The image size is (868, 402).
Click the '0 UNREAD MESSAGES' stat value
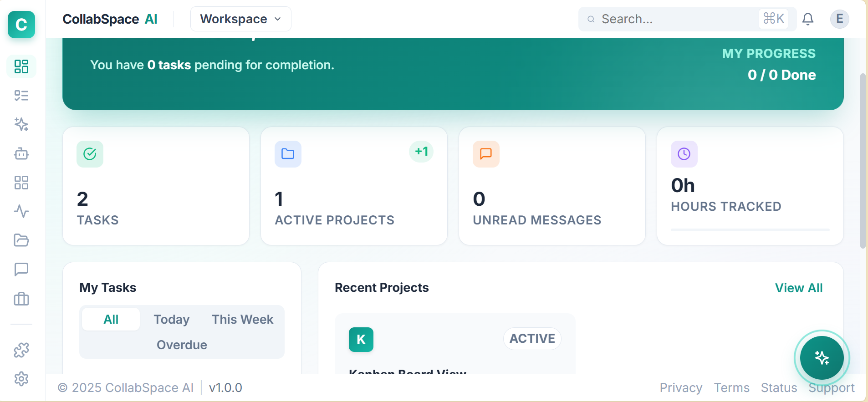click(x=479, y=199)
